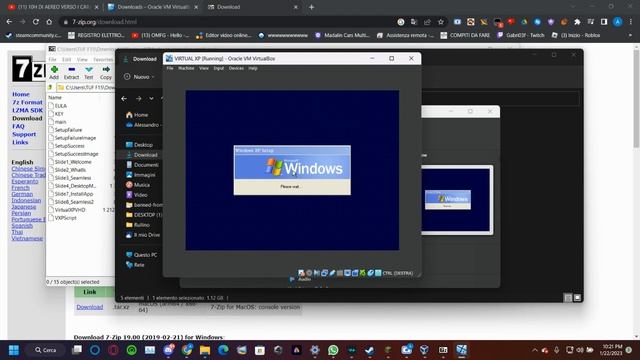Click the German language link
Screen dimensions: 640x360
pos(22,194)
